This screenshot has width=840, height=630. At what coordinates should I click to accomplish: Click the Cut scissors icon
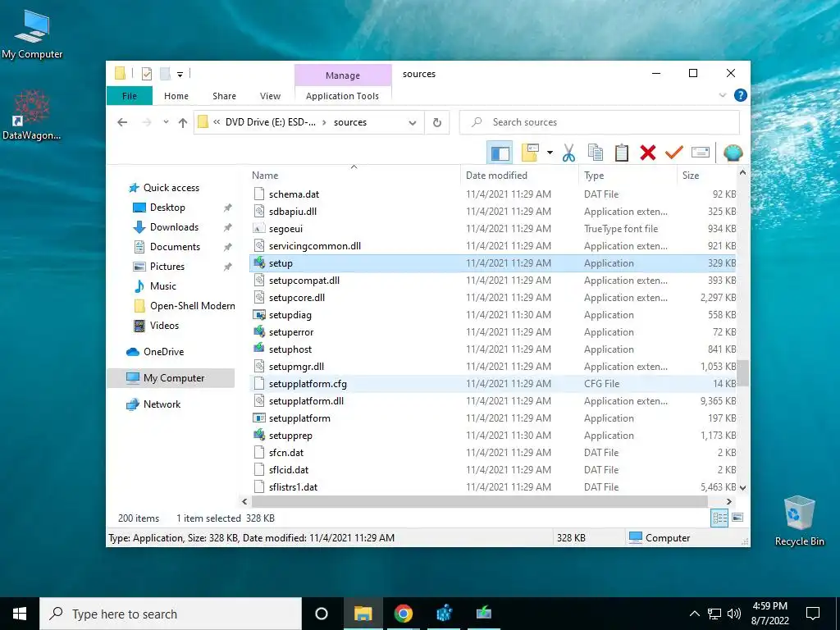568,153
